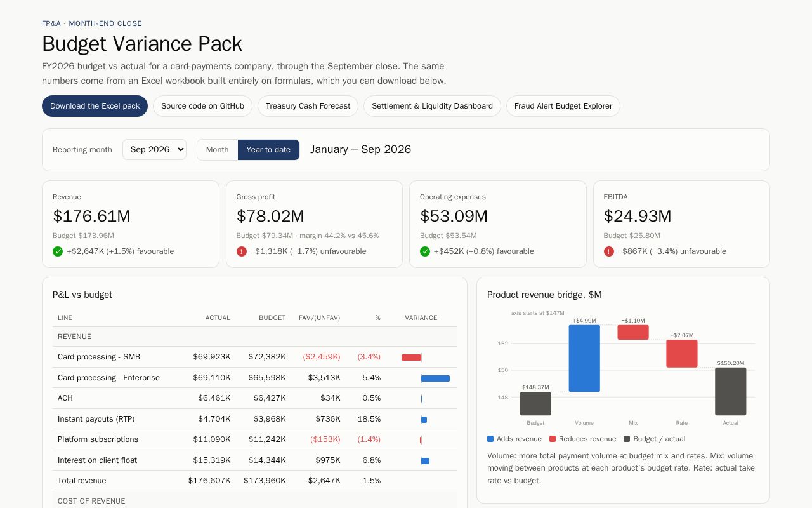Select the Card processing - Enterprise row label
The image size is (812, 508).
click(x=108, y=378)
